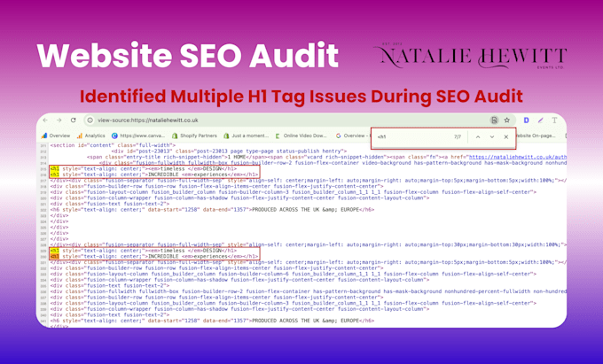Close the find bar

pos(506,136)
